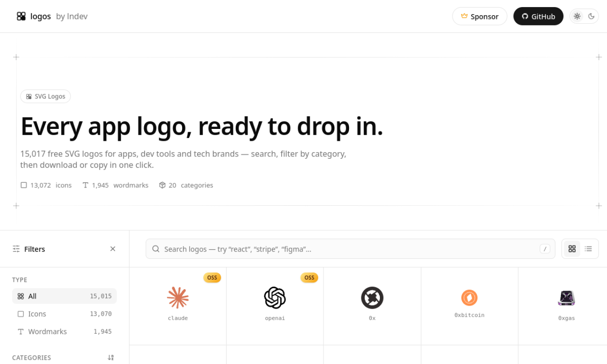Image resolution: width=607 pixels, height=364 pixels.
Task: Select the 0x logo icon
Action: 372,298
